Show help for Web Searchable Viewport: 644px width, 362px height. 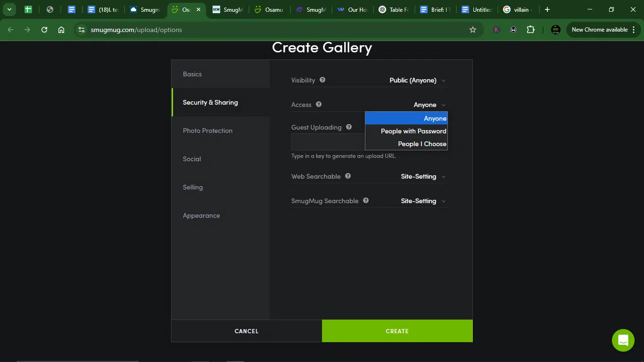tap(348, 176)
